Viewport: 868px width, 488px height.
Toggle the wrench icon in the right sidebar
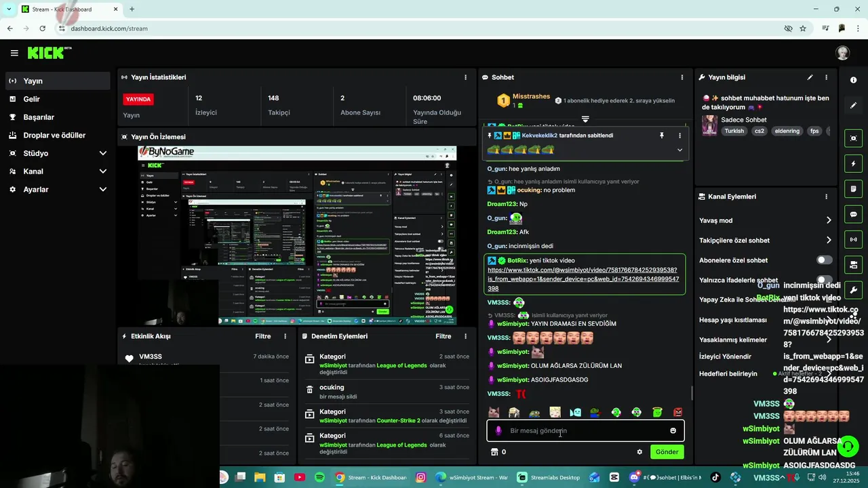click(x=853, y=290)
